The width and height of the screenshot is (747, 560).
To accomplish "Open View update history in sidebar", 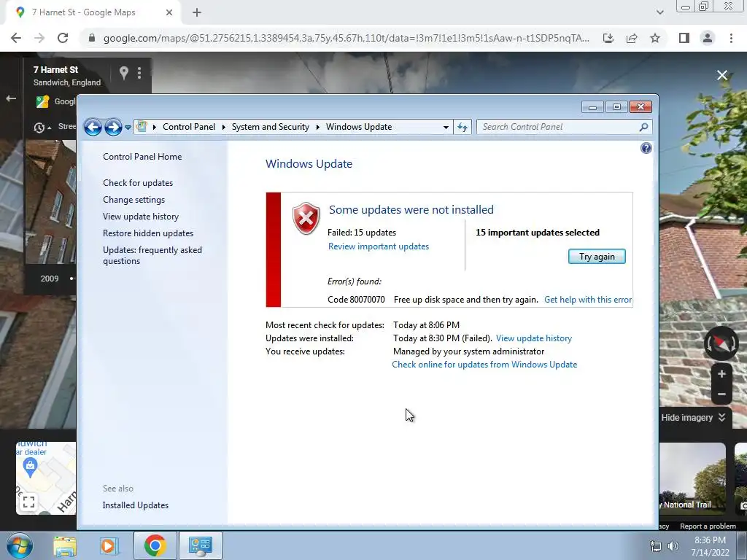I will (x=141, y=216).
